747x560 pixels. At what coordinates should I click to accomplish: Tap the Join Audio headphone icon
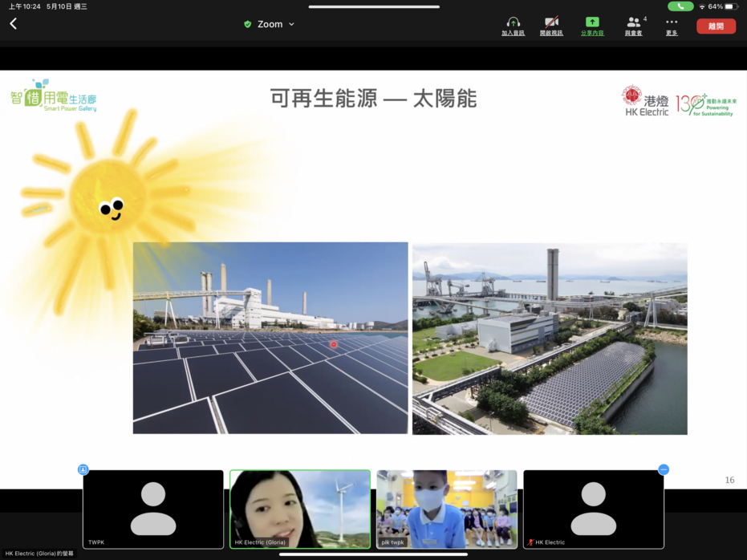click(x=513, y=25)
